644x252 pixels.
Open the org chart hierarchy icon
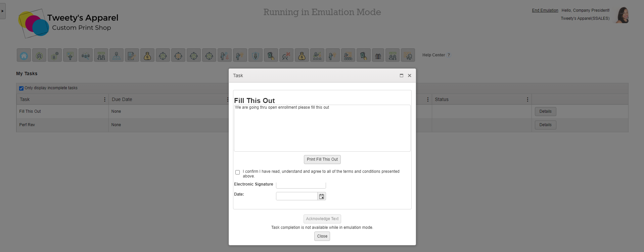click(x=117, y=55)
